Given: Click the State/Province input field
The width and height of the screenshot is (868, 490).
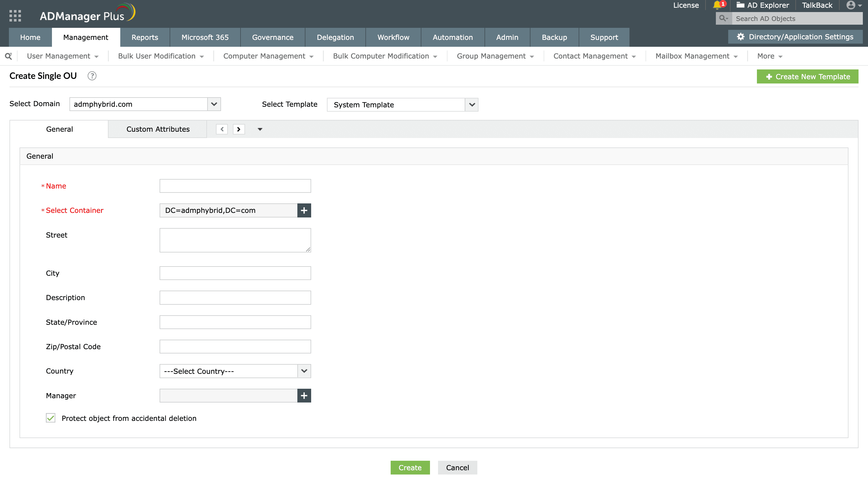Looking at the screenshot, I should tap(235, 322).
